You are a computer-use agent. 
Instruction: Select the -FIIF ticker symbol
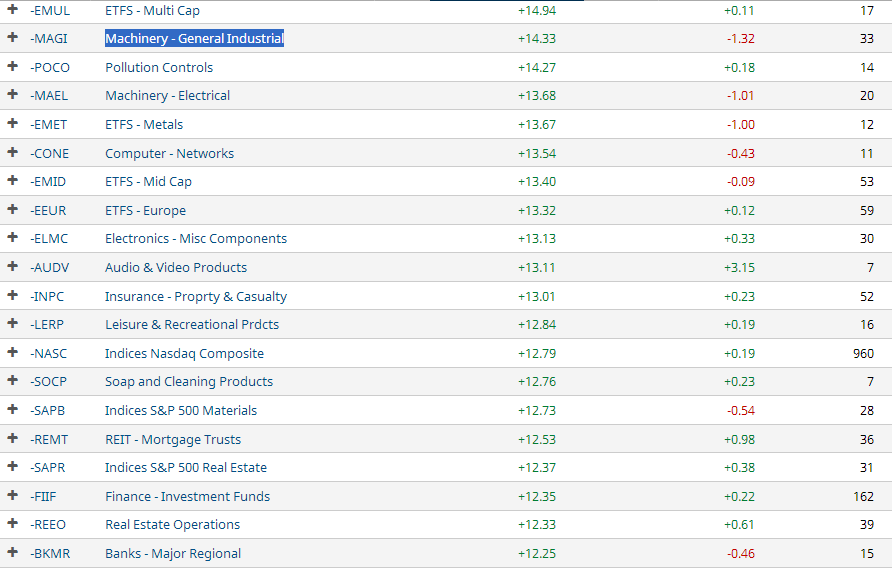pyautogui.click(x=43, y=497)
